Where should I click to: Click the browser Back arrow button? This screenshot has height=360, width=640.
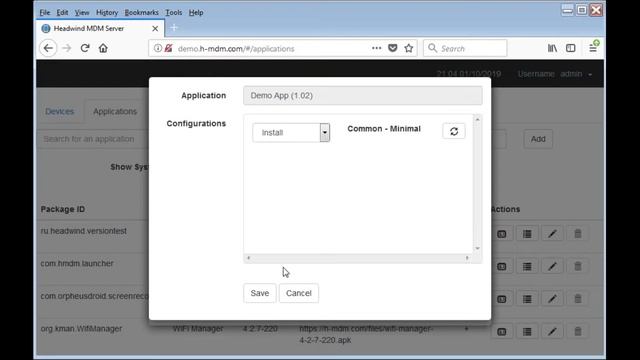pyautogui.click(x=48, y=48)
